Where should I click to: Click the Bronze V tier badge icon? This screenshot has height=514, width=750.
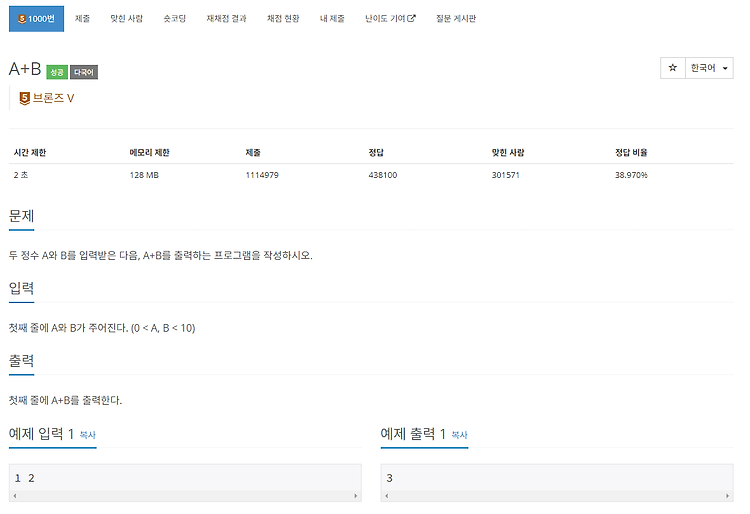click(24, 98)
